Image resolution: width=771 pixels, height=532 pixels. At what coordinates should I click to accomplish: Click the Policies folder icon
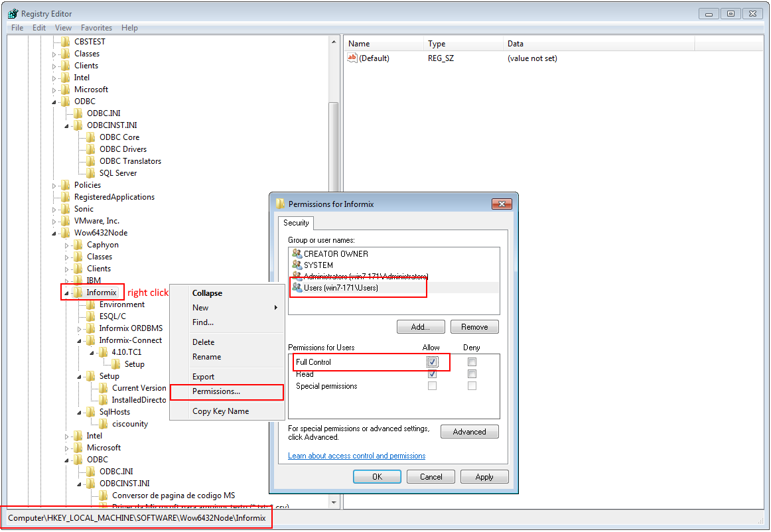pos(66,185)
